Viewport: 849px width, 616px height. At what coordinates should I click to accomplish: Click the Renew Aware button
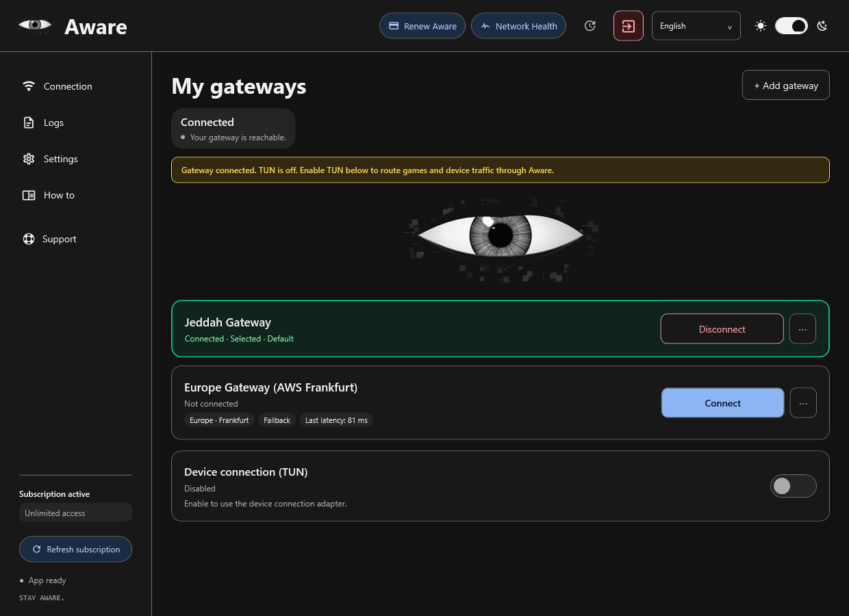click(422, 26)
